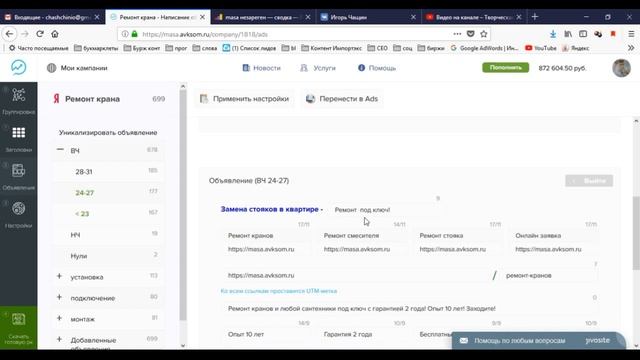The height and width of the screenshot is (360, 640).
Task: Open the Объявления sidebar section
Action: 18,177
